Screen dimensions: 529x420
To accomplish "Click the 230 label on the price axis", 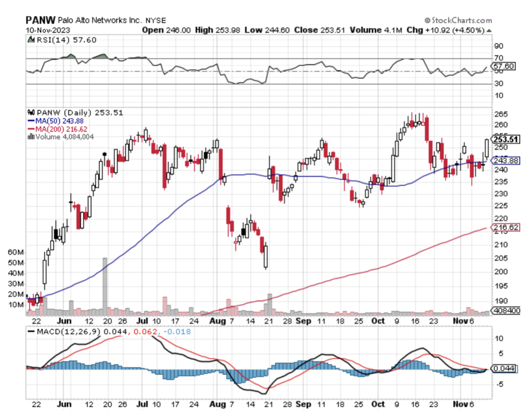I will click(x=501, y=194).
